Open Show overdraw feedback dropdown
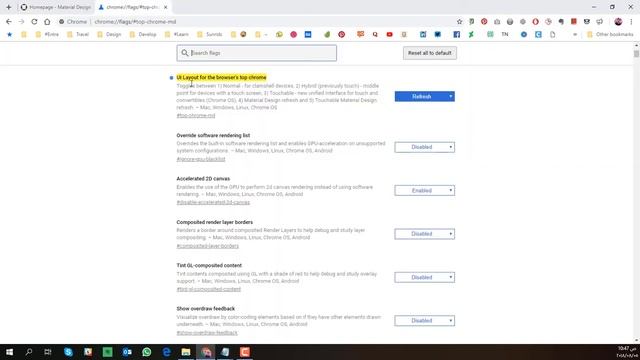 point(424,320)
